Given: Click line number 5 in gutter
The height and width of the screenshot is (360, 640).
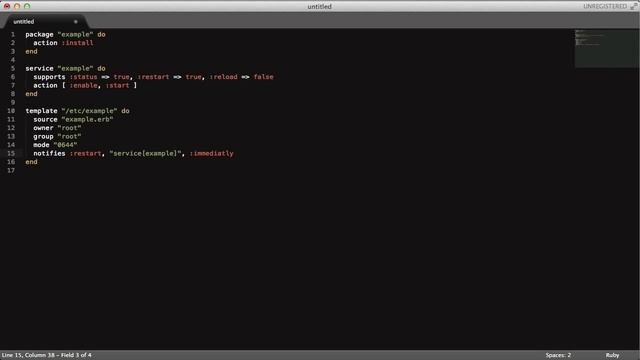Looking at the screenshot, I should 13,68.
